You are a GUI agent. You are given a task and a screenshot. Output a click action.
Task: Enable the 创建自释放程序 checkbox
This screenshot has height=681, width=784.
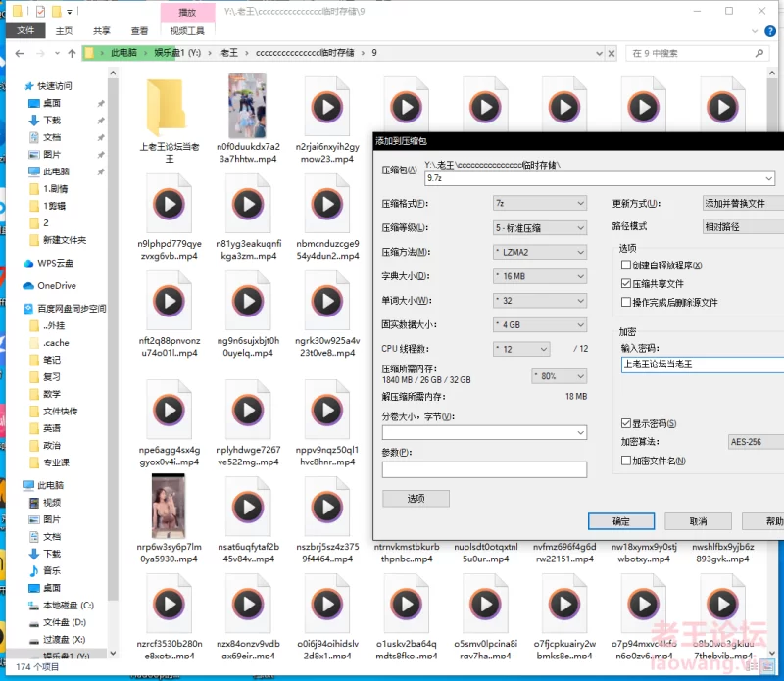(626, 266)
